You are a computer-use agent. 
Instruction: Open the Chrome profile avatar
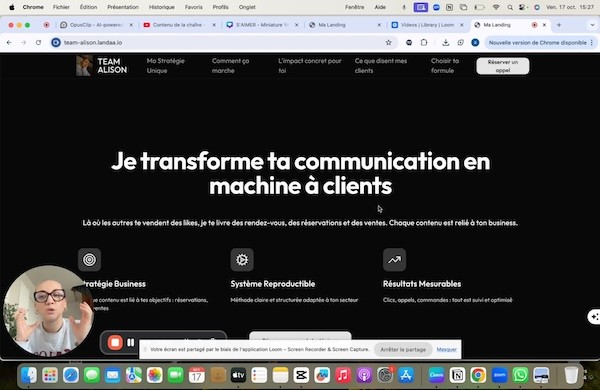point(475,42)
